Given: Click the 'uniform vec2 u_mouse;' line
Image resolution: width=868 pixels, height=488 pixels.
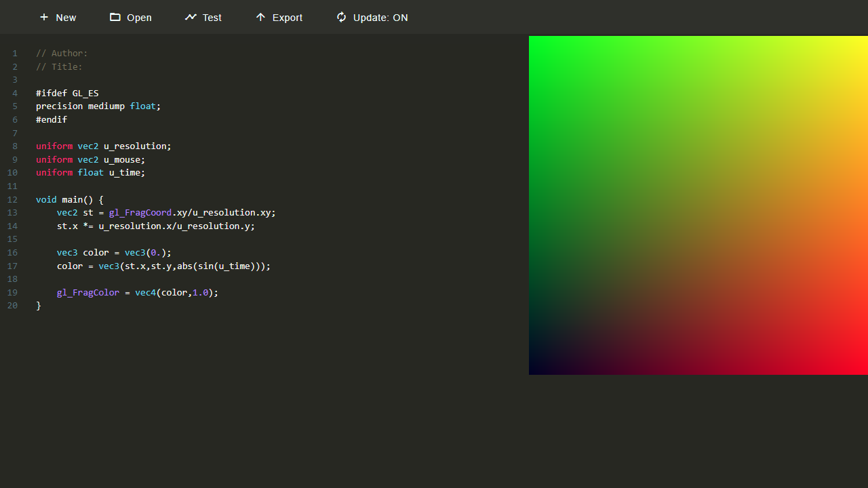Looking at the screenshot, I should [x=91, y=160].
